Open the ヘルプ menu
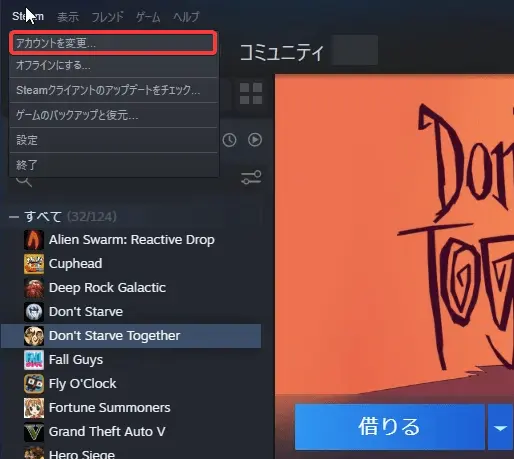Screen dimensions: 514x459 point(186,17)
